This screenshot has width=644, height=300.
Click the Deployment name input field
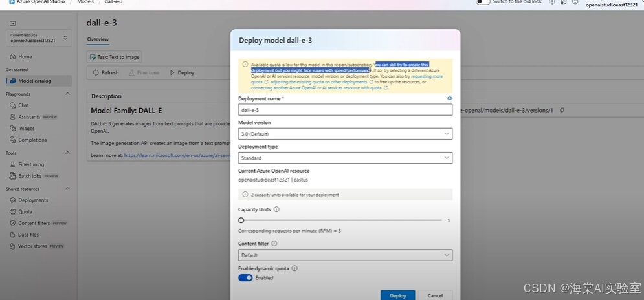tap(345, 109)
